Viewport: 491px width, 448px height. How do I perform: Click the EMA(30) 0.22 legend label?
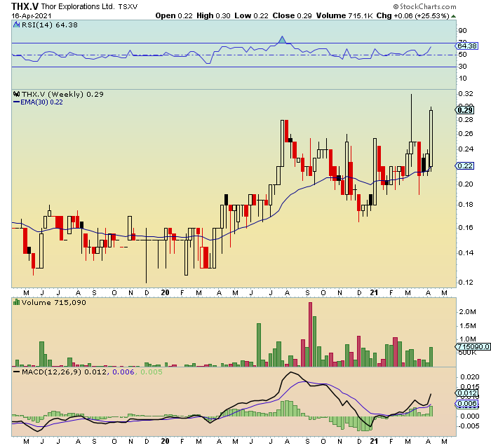(x=41, y=102)
